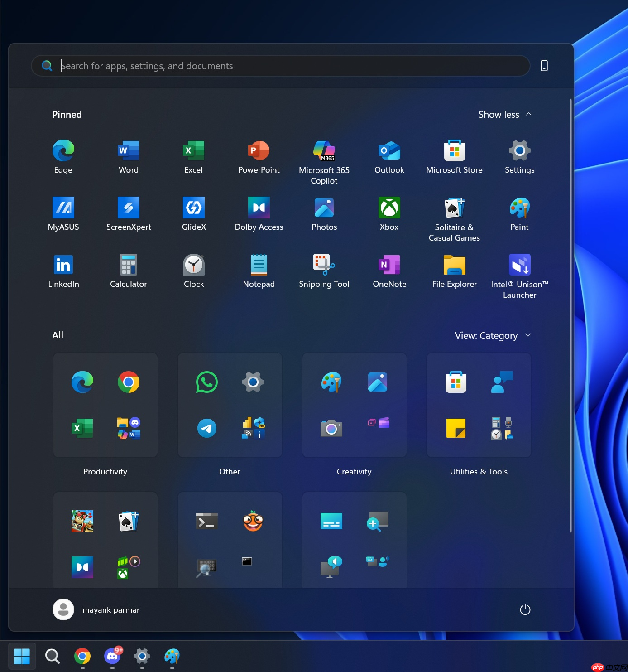Click the search input field
Image resolution: width=628 pixels, height=672 pixels.
(x=280, y=66)
